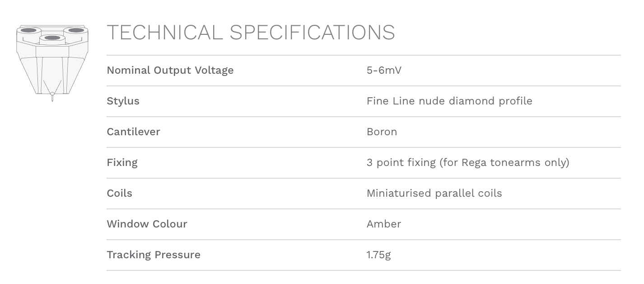The image size is (644, 284).
Task: Click the 3 point fixing value text
Action: (x=468, y=162)
